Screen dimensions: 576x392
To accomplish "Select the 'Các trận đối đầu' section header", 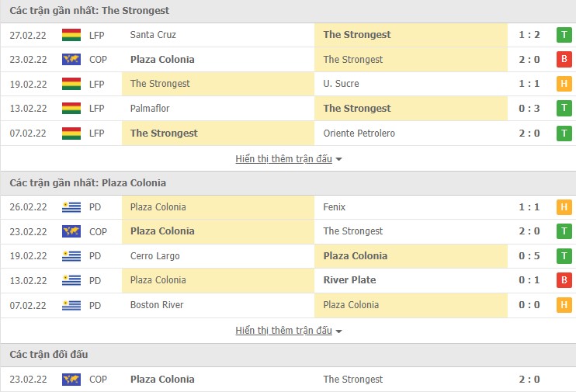I will (49, 355).
